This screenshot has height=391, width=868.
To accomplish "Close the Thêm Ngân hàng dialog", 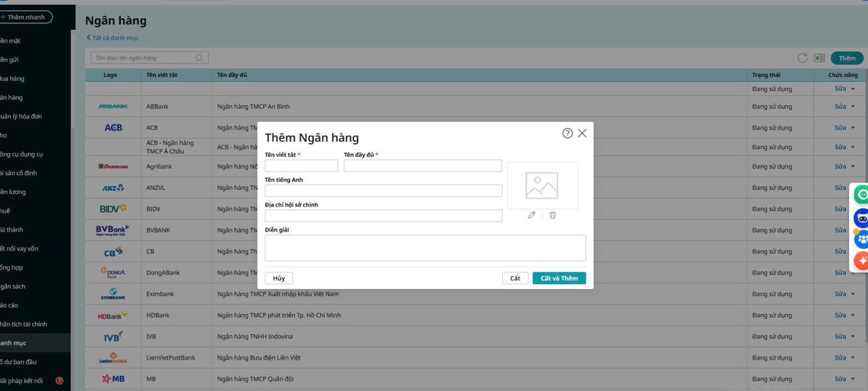I will click(x=582, y=133).
